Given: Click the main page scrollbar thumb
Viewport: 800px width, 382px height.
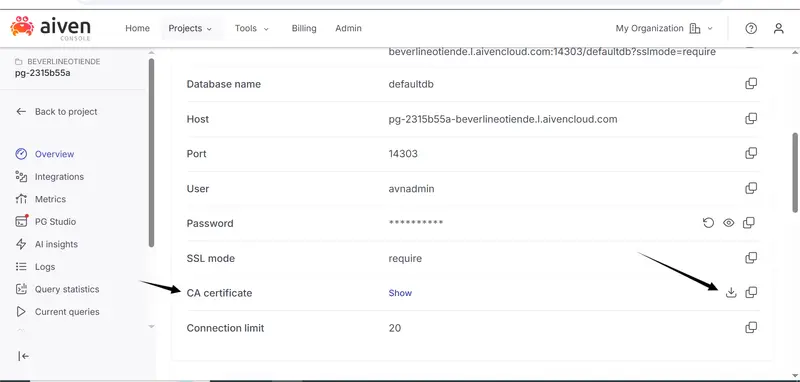Looking at the screenshot, I should (795, 172).
